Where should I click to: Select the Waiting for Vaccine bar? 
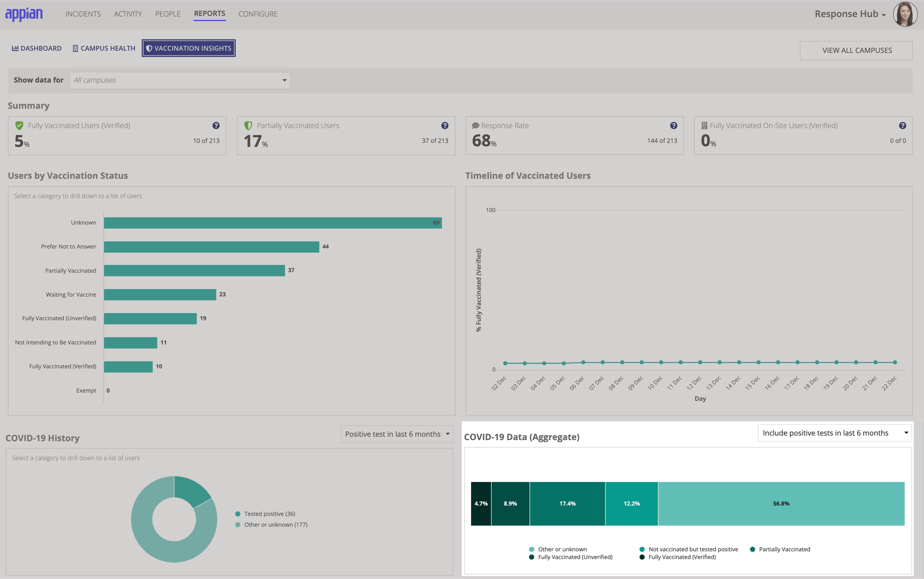pyautogui.click(x=160, y=294)
